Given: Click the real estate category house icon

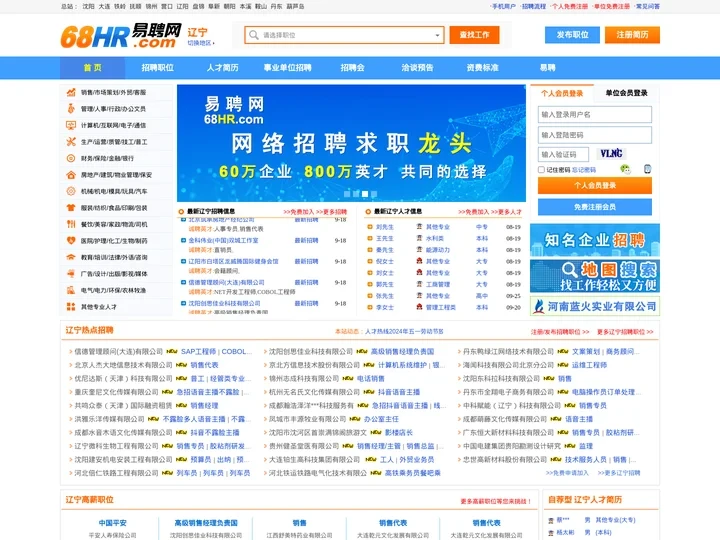Looking at the screenshot, I should point(71,175).
